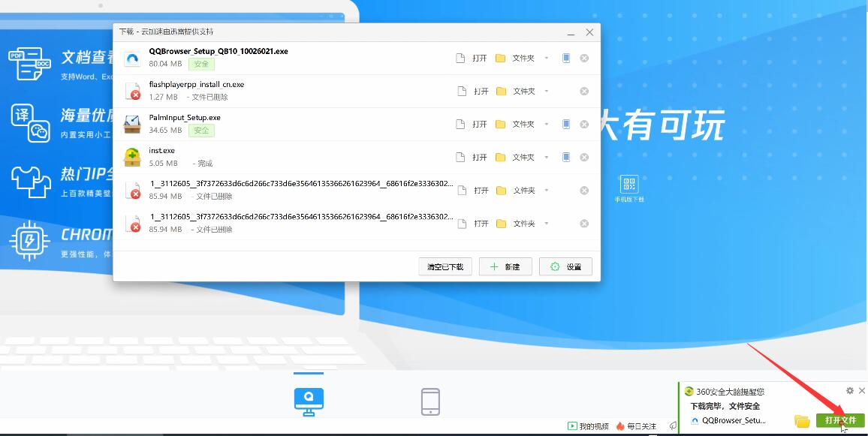Image resolution: width=868 pixels, height=436 pixels.
Task: Open 每日关注 in status bar
Action: (636, 426)
